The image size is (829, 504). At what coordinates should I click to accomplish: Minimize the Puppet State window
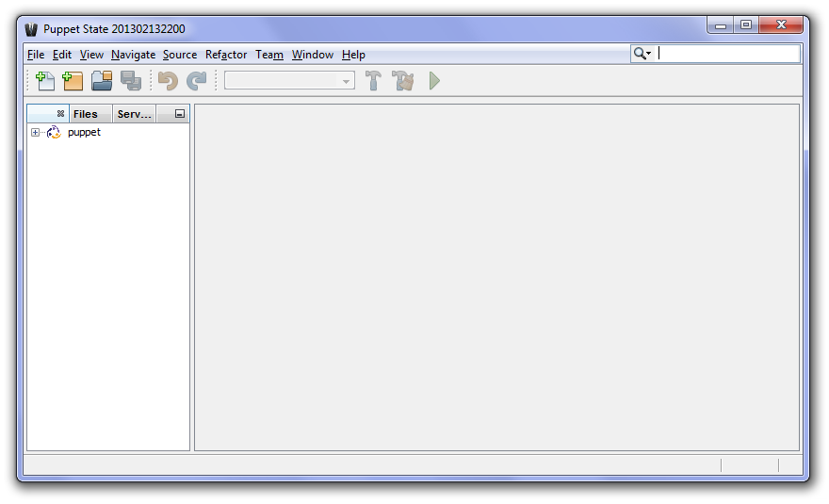[x=720, y=25]
